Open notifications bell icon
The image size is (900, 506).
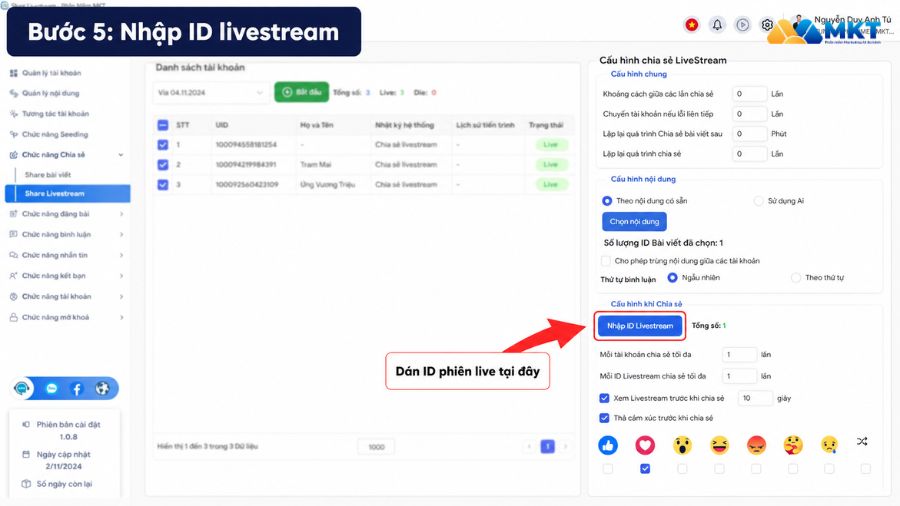[x=717, y=25]
